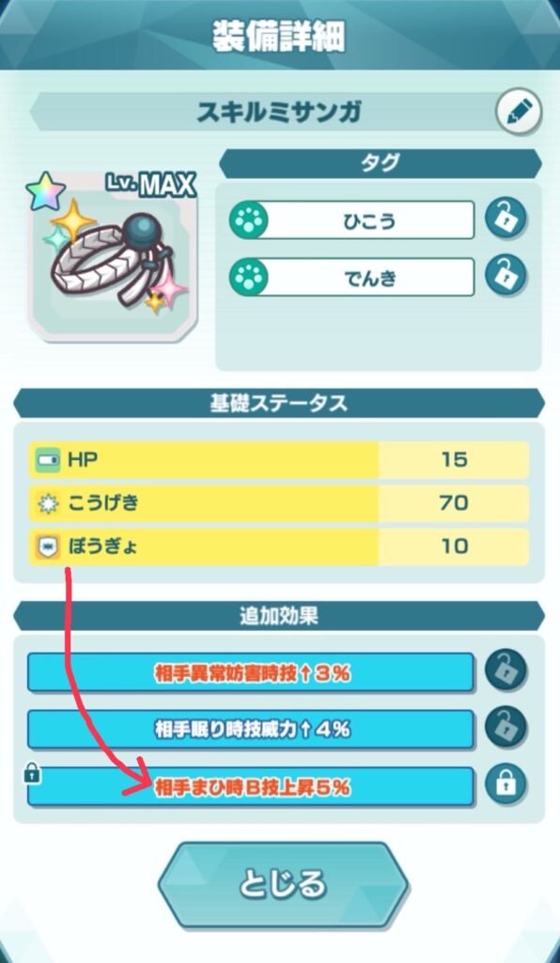560x963 pixels.
Task: Tap the small lock left of 相手まひ effect
Action: [31, 775]
